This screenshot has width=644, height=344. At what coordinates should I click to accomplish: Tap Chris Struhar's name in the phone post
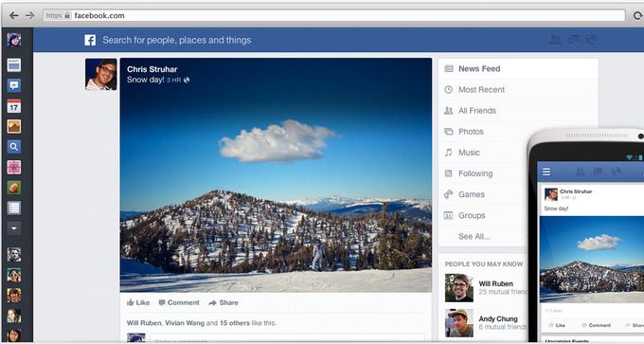(576, 191)
